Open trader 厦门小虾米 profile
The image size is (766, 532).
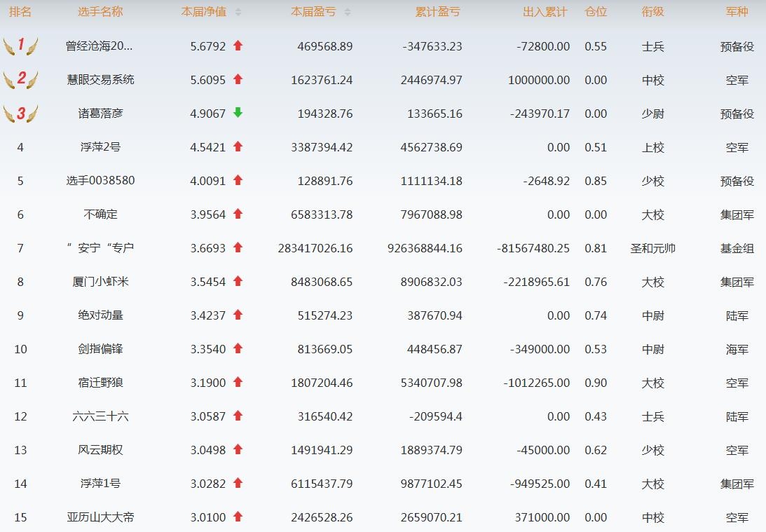(100, 282)
